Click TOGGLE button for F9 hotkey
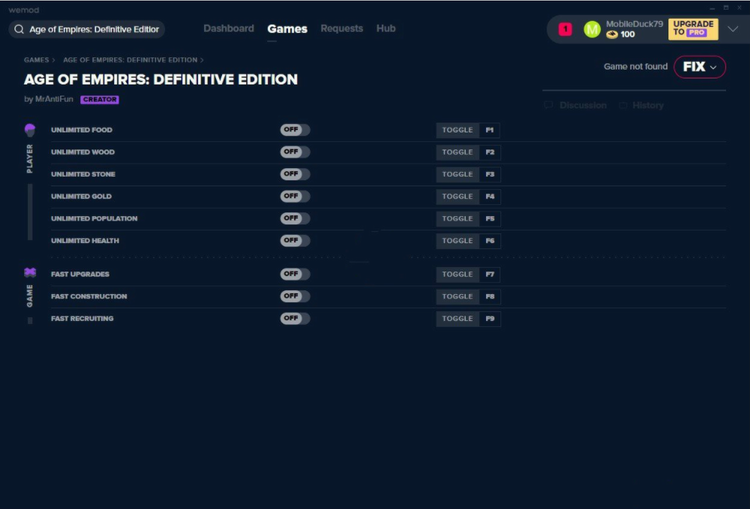The width and height of the screenshot is (750, 509). [457, 319]
